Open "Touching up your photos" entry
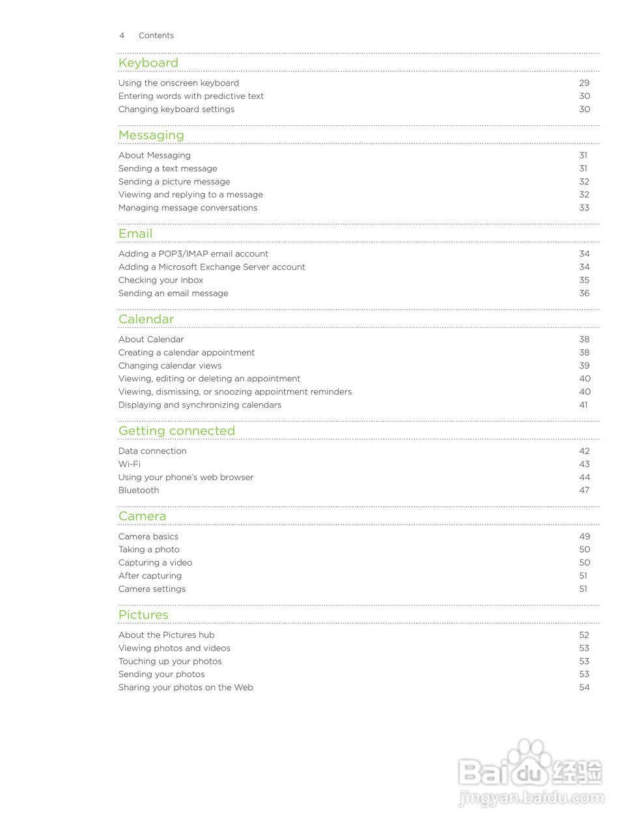Image resolution: width=644 pixels, height=834 pixels. (x=170, y=661)
